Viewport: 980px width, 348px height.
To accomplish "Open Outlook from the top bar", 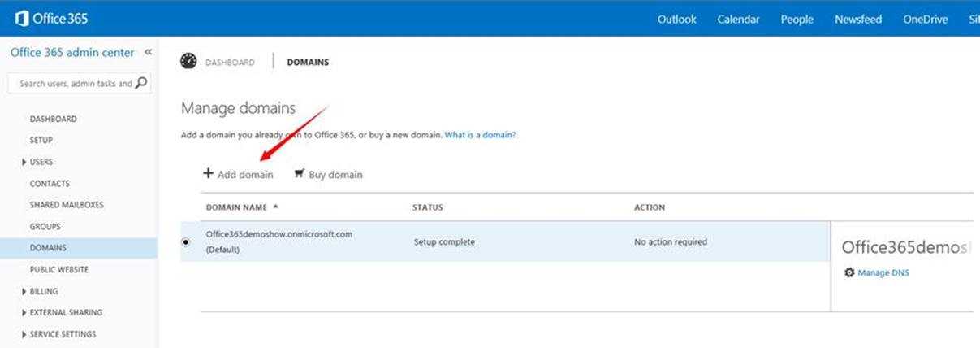I will pyautogui.click(x=677, y=20).
